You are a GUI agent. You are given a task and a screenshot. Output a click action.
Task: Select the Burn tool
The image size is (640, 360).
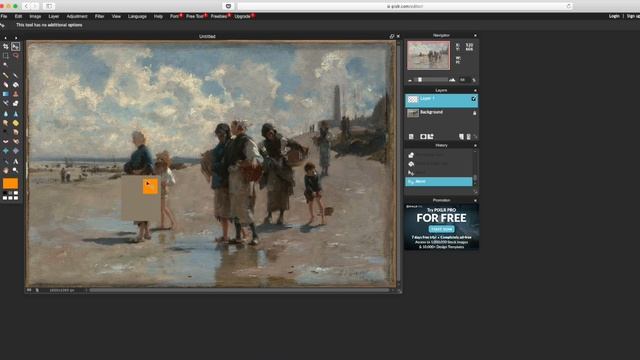16,132
